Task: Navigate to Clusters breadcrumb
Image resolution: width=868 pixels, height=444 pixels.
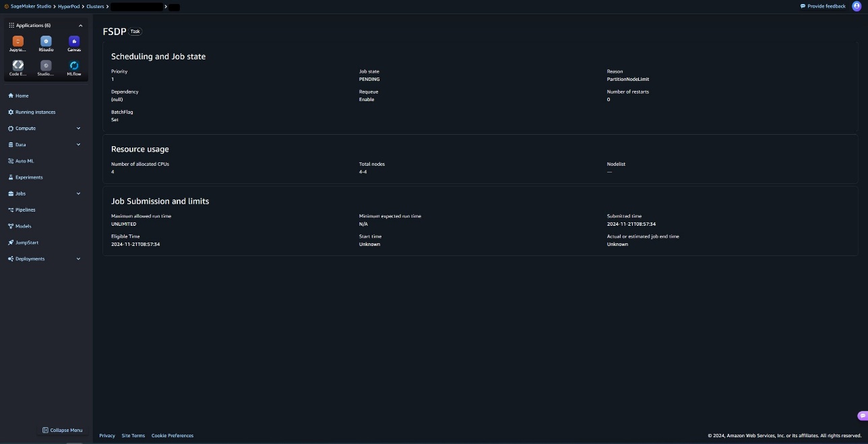Action: 95,7
